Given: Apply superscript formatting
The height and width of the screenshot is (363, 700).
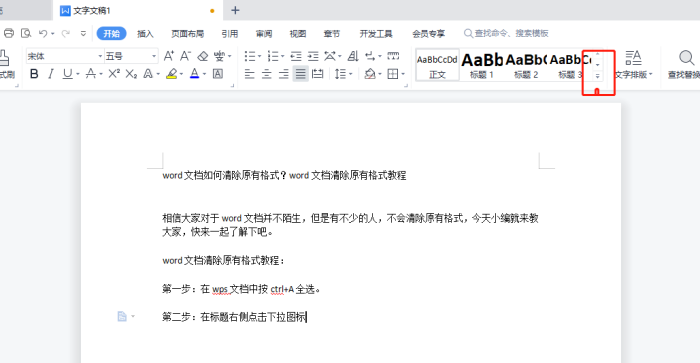Looking at the screenshot, I should coord(114,74).
